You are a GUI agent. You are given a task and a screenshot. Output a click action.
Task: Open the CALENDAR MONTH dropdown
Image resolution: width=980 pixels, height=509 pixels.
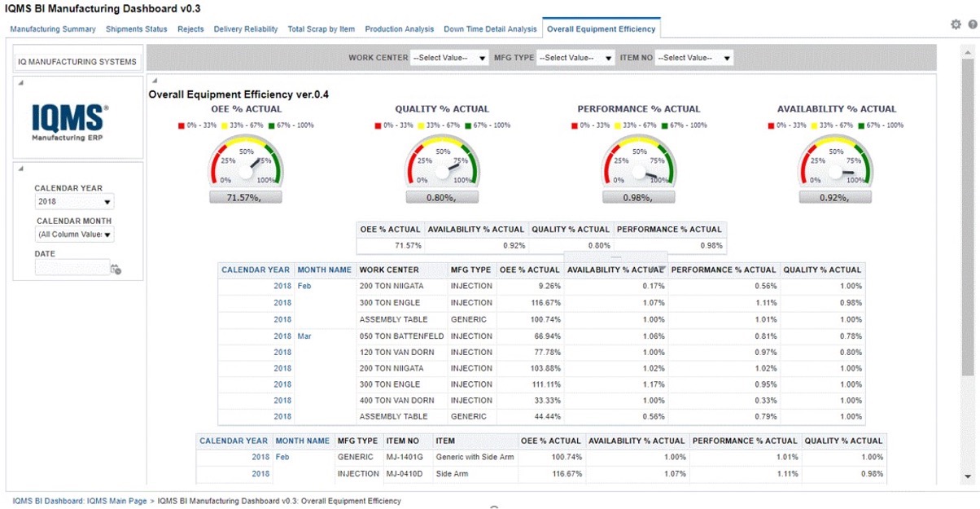(74, 235)
